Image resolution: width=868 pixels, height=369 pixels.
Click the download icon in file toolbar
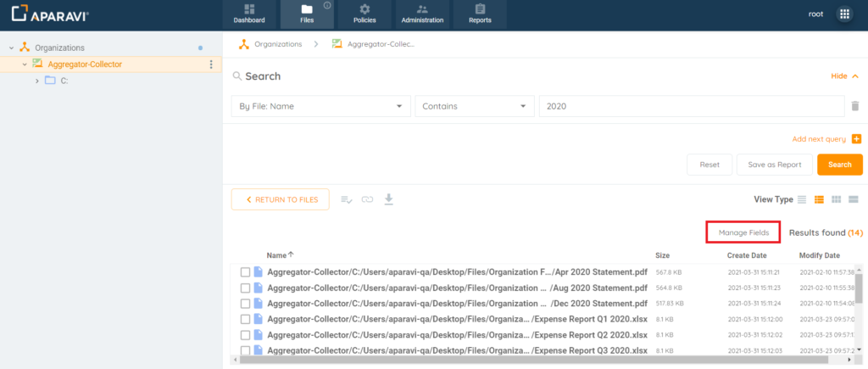click(389, 199)
